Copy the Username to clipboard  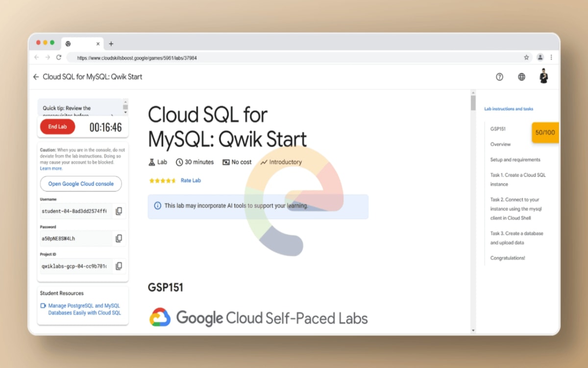pyautogui.click(x=119, y=211)
